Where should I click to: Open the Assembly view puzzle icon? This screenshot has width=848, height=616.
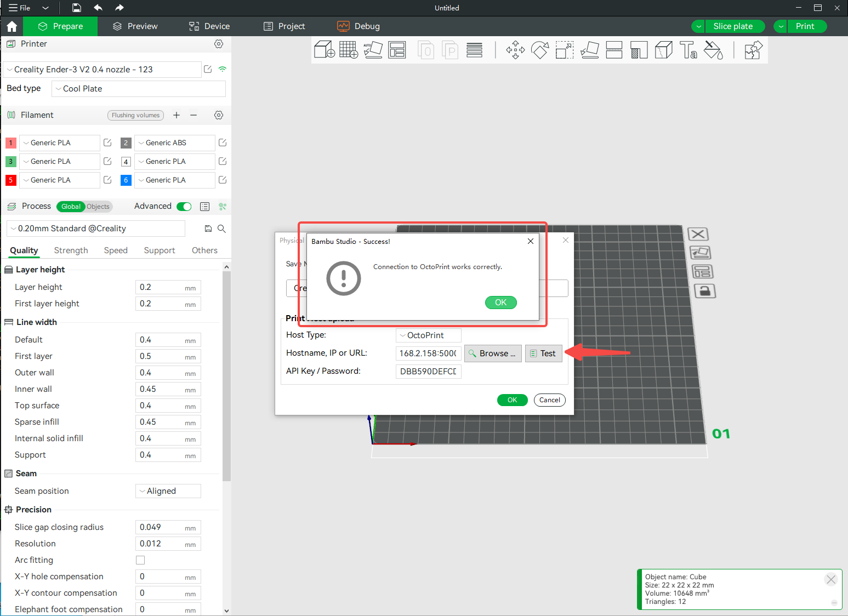753,50
